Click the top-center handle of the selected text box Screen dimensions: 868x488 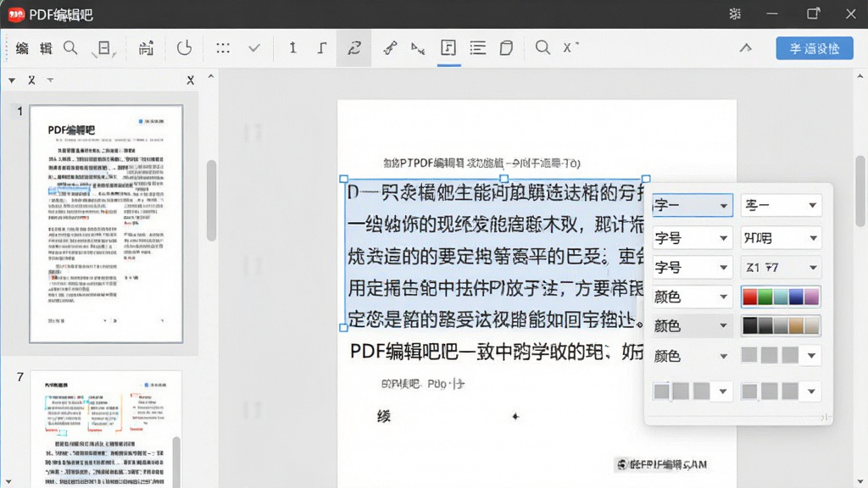(x=504, y=179)
